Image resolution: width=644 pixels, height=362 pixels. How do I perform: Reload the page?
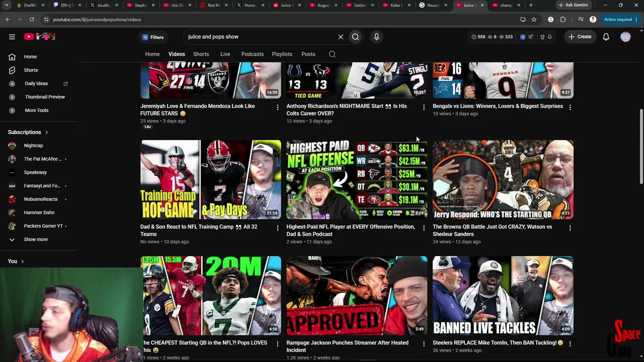32,20
